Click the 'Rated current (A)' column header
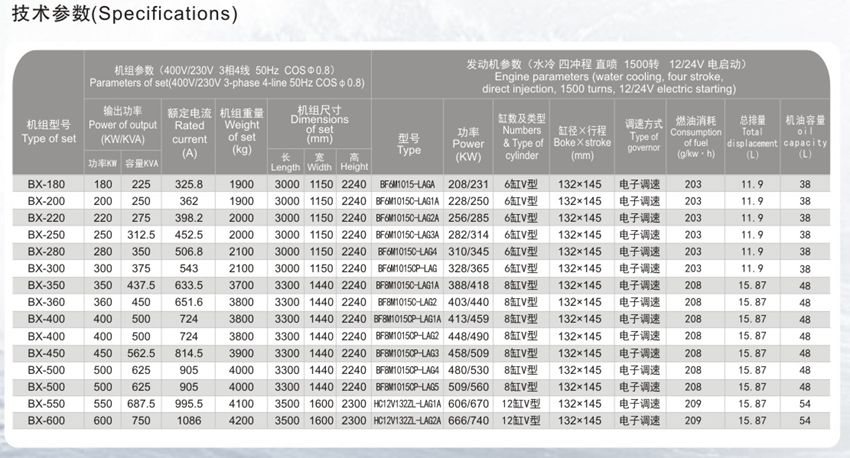Screen dimensions: 850x458 pyautogui.click(x=189, y=133)
